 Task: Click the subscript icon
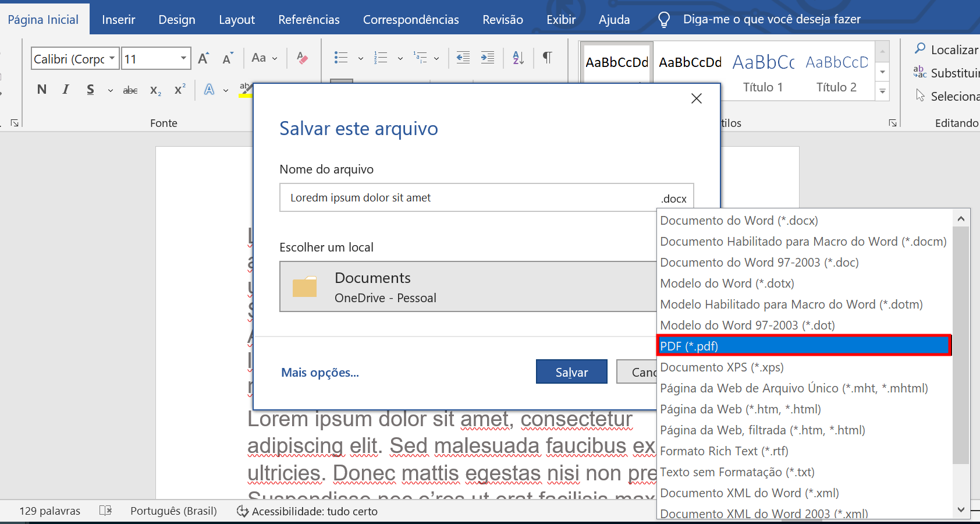pos(154,89)
